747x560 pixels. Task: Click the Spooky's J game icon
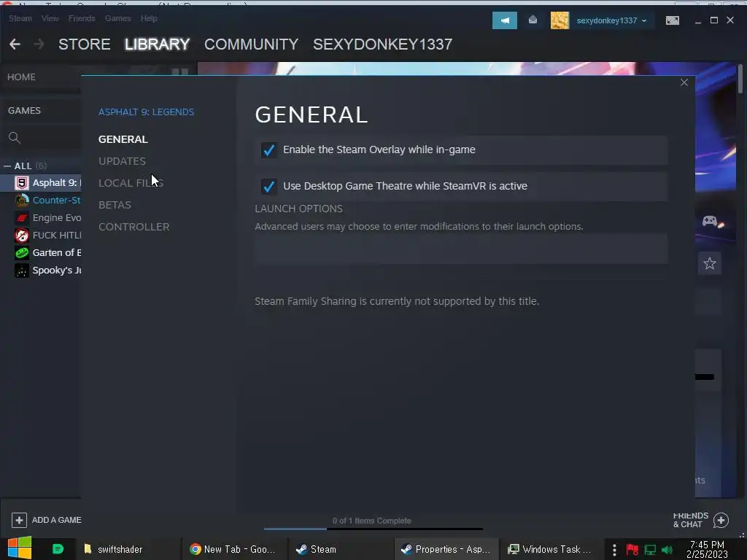pos(22,271)
